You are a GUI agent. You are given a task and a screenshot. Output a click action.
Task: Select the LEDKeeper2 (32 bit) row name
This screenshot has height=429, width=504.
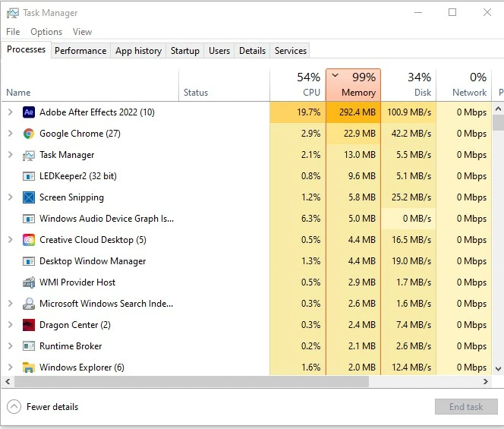pos(78,176)
